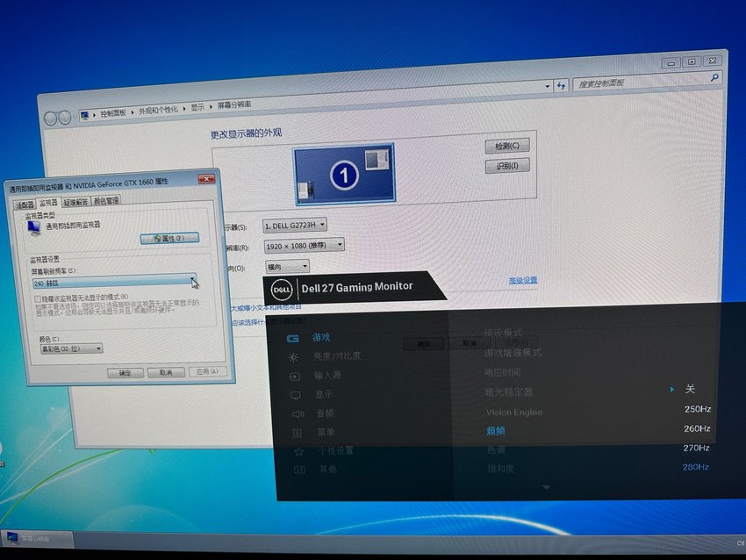Select the 输入源 icon in the OSD menu
The image size is (746, 560).
[295, 377]
